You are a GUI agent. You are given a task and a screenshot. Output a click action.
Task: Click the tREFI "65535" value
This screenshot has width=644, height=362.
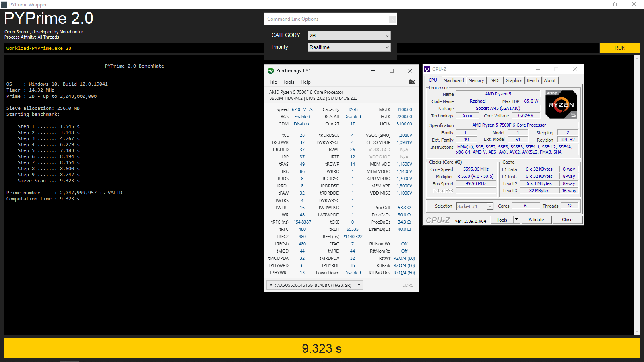[353, 229]
